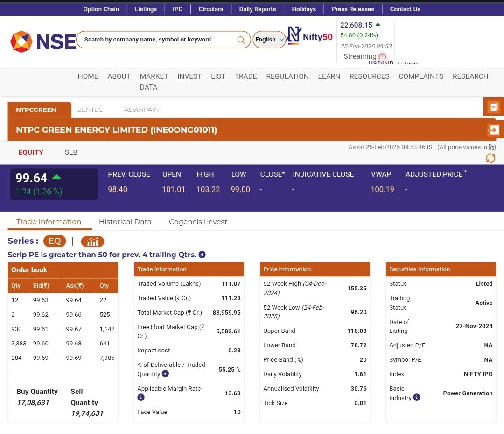Screen dimensions: 504x434
Task: Click the clipboard icon on right edge
Action: pos(493,107)
